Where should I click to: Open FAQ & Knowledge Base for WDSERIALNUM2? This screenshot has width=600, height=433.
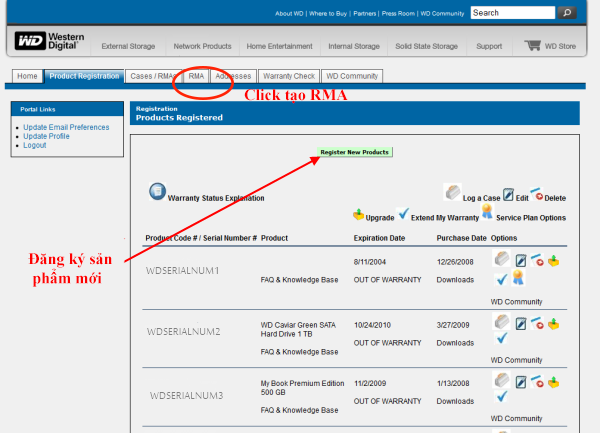coord(300,352)
